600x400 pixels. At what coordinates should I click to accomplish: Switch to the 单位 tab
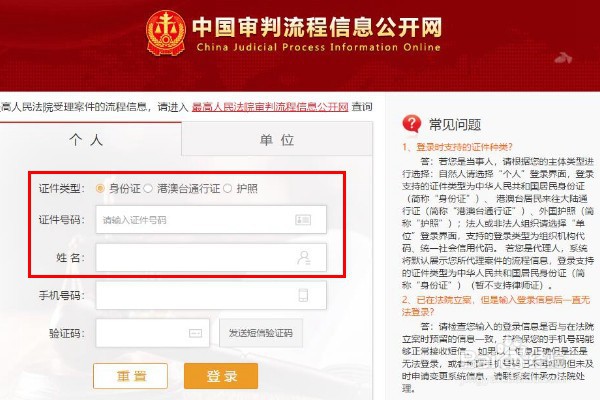coord(277,139)
